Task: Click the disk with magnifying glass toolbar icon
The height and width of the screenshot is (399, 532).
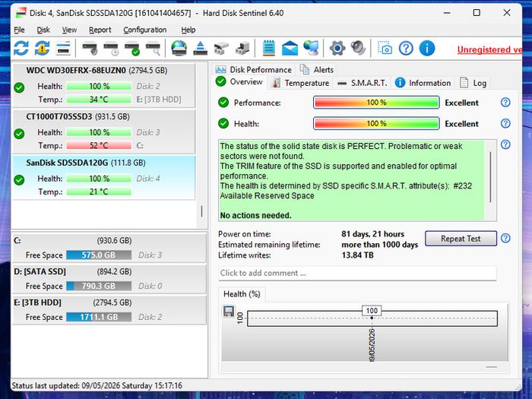Action: coord(153,48)
